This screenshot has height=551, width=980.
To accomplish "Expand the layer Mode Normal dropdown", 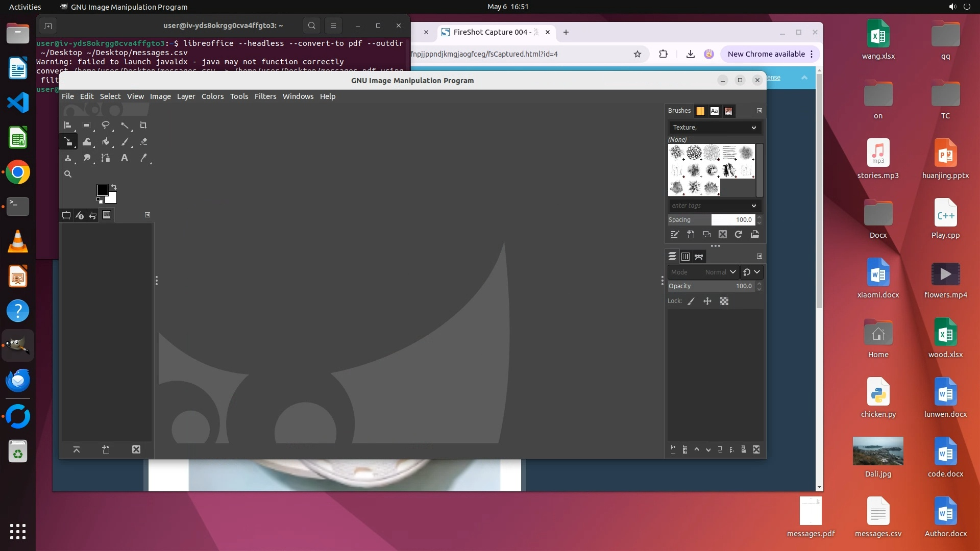I will (732, 272).
